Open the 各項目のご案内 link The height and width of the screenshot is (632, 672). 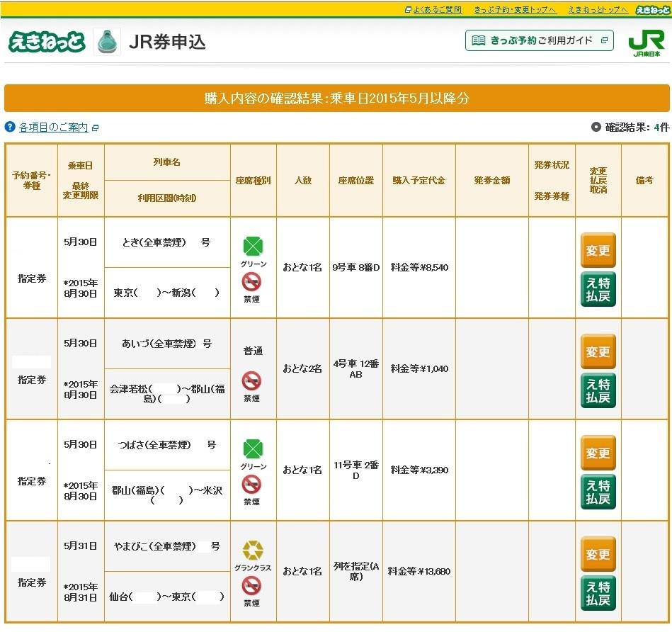[53, 128]
